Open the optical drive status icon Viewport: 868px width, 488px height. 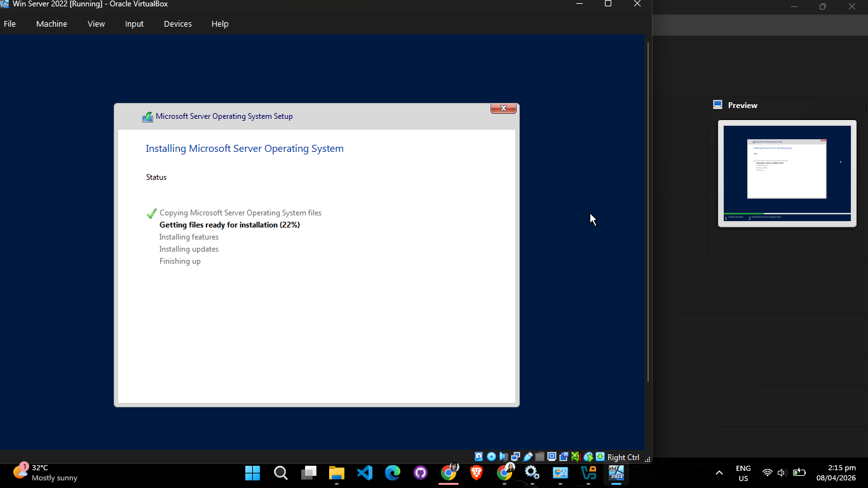pos(491,457)
